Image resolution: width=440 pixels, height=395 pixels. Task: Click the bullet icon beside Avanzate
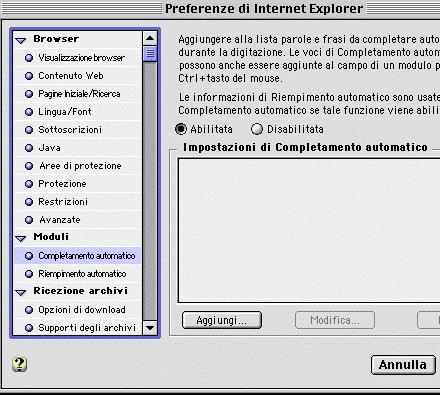29,220
